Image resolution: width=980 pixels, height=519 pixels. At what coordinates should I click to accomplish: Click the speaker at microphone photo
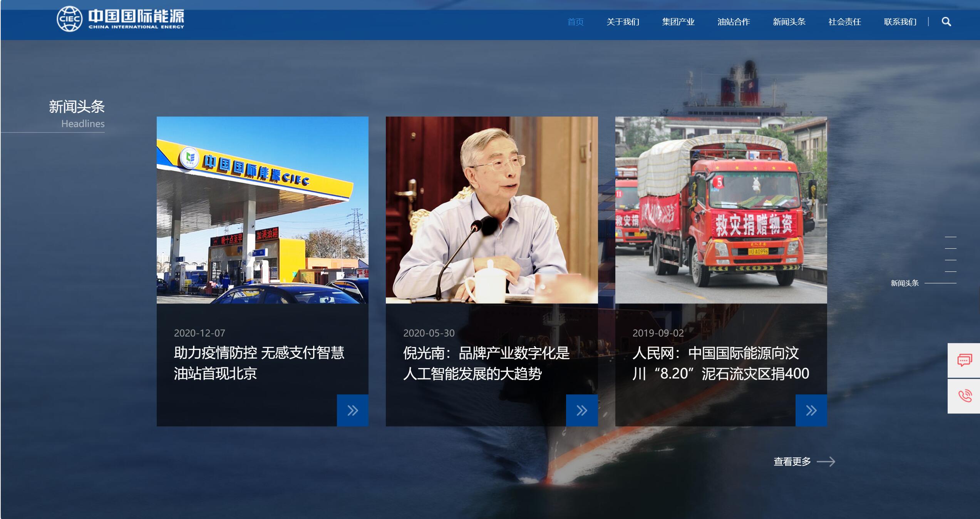492,210
